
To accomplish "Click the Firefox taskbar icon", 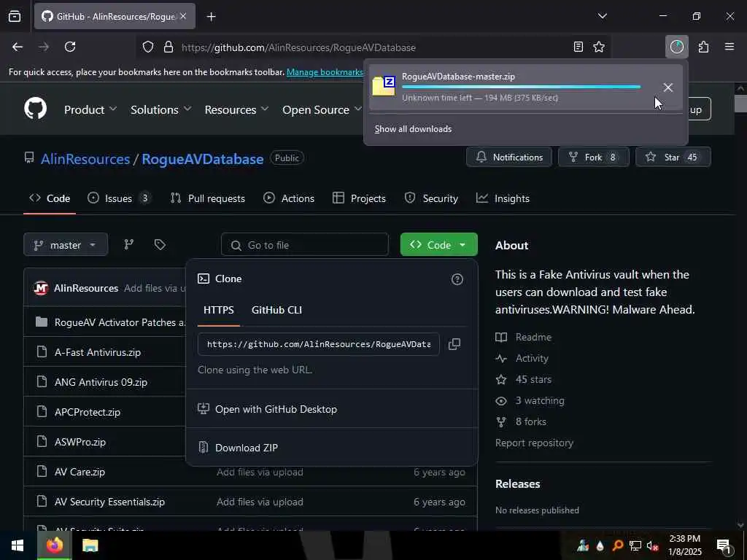I will (54, 545).
